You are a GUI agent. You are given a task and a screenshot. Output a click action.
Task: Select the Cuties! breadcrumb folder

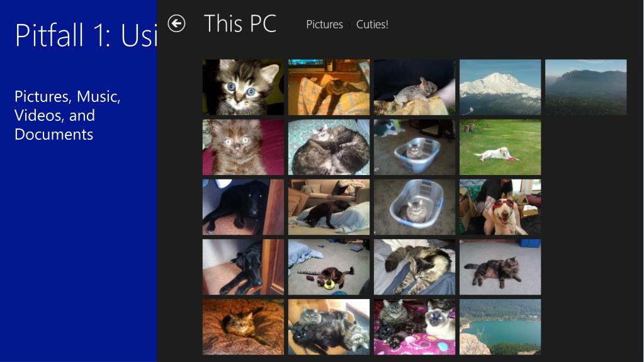(x=372, y=25)
